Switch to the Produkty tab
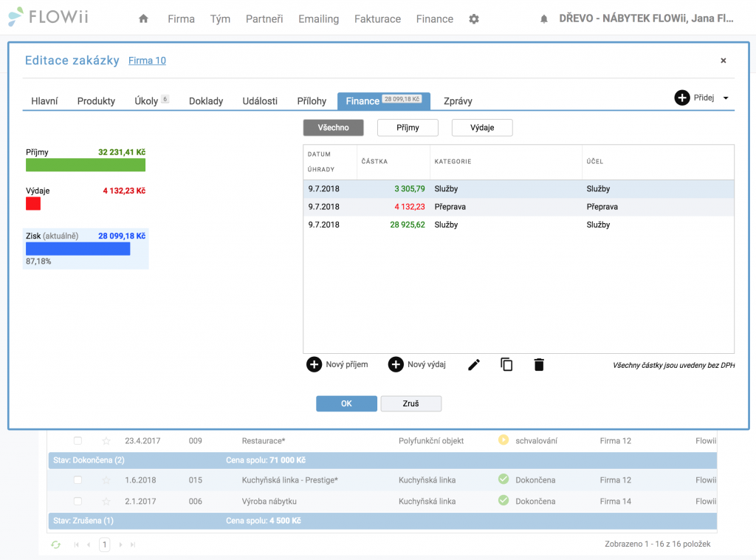 [x=96, y=100]
